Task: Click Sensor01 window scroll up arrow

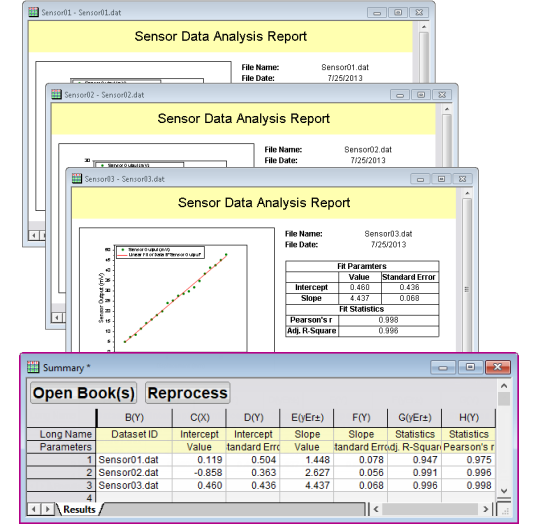Action: (x=424, y=27)
